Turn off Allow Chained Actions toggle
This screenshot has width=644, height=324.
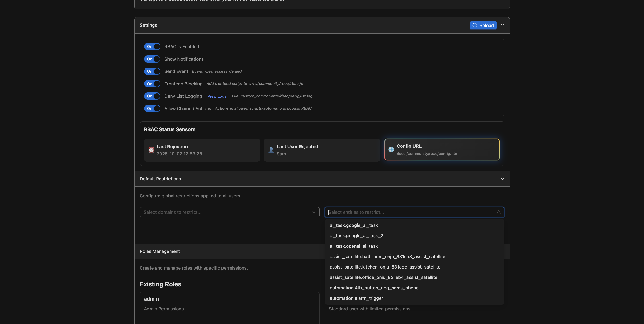coord(152,109)
